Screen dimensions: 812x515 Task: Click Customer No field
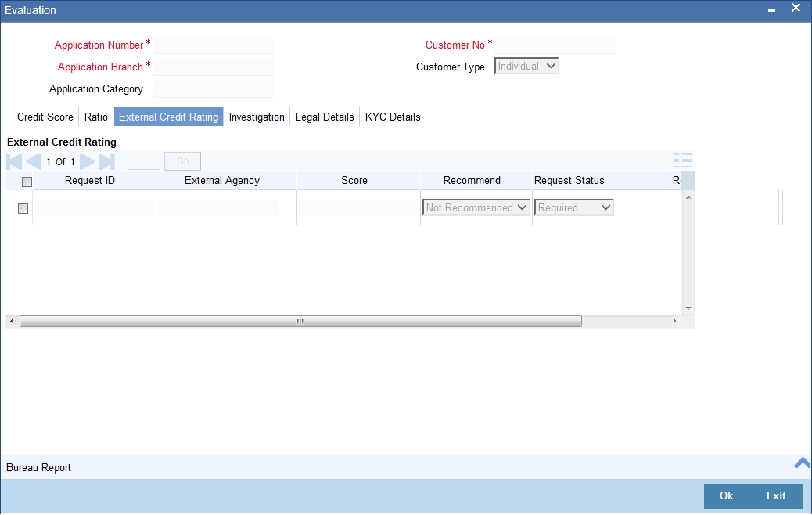click(x=555, y=45)
